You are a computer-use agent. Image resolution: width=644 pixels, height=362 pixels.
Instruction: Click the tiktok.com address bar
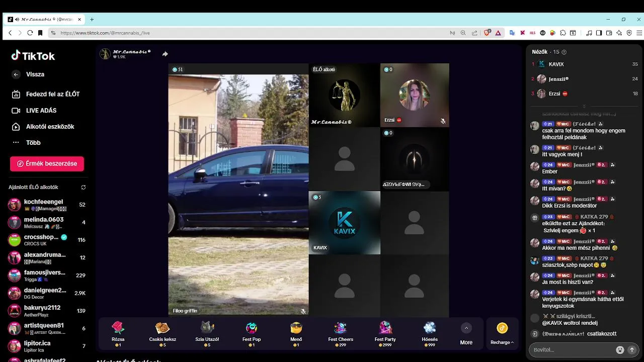[252, 33]
